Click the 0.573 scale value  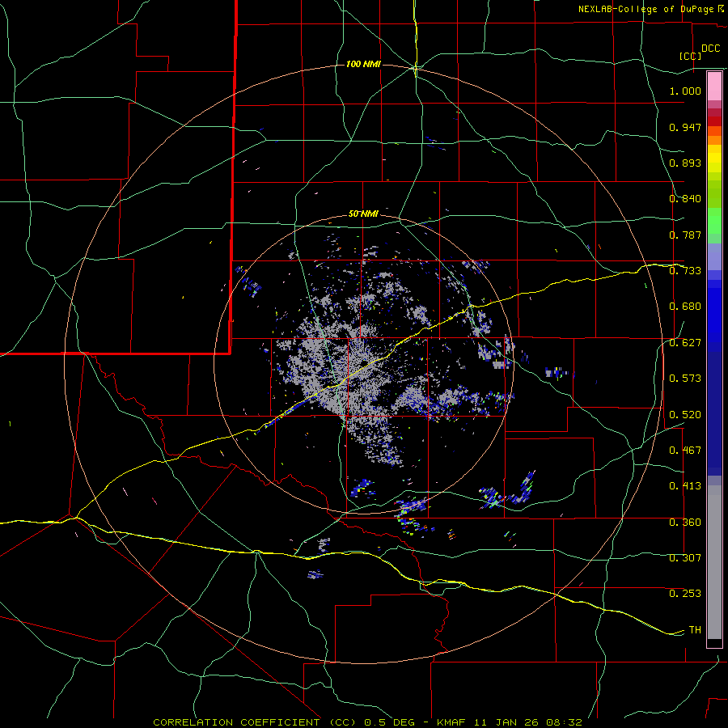click(685, 379)
